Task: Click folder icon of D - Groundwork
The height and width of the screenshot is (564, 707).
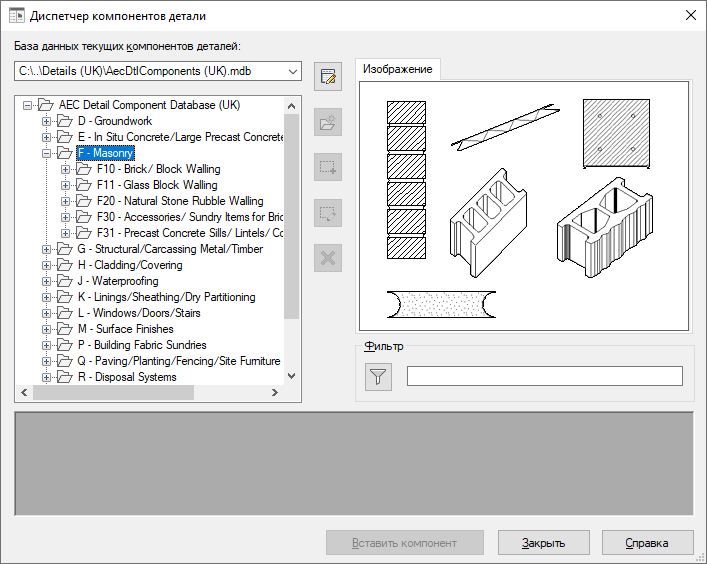Action: click(65, 121)
